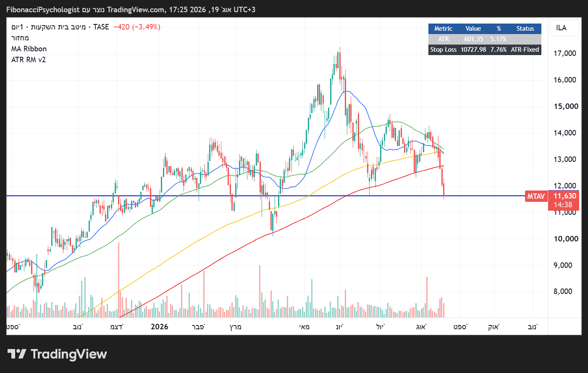This screenshot has height=373, width=588.
Task: Select the ILA currency label
Action: point(561,28)
